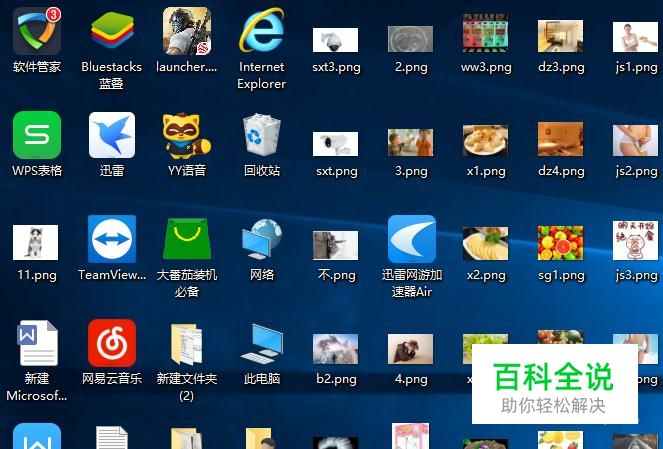Click the 'WPS表格' label text
This screenshot has width=663, height=449.
[x=37, y=170]
